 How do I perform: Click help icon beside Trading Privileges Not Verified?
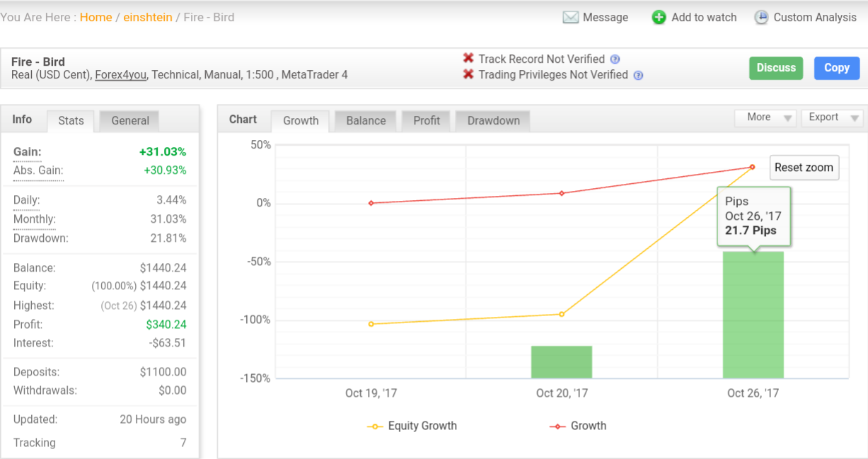click(638, 75)
